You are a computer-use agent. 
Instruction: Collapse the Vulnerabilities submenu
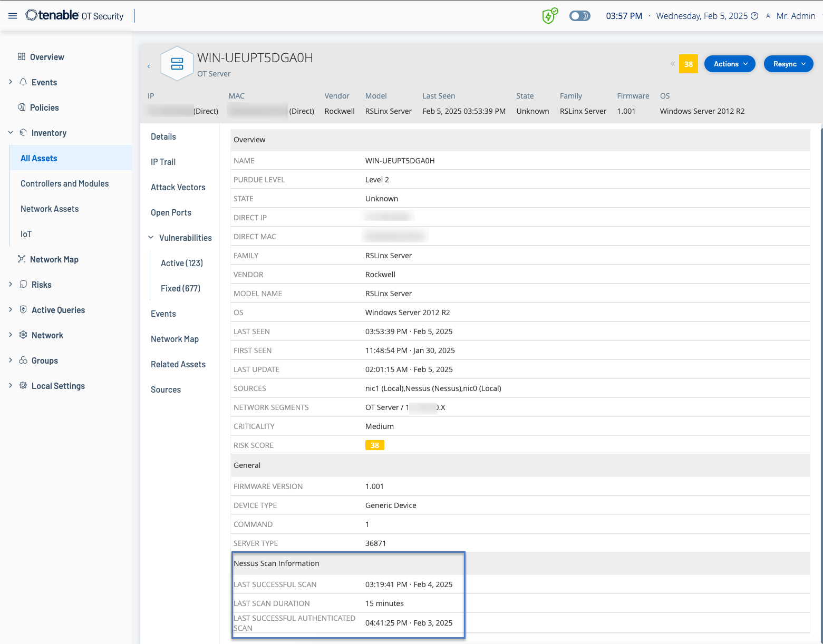(x=151, y=238)
